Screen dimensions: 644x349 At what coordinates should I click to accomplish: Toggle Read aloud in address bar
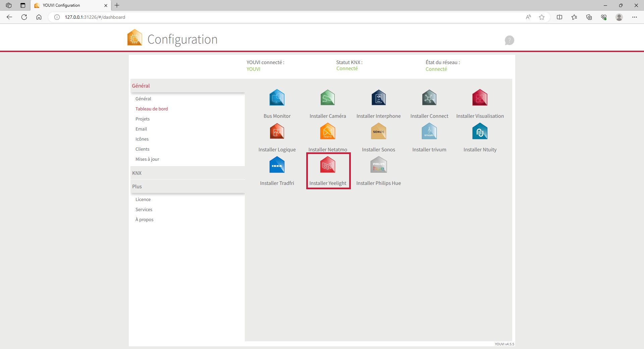click(x=528, y=17)
